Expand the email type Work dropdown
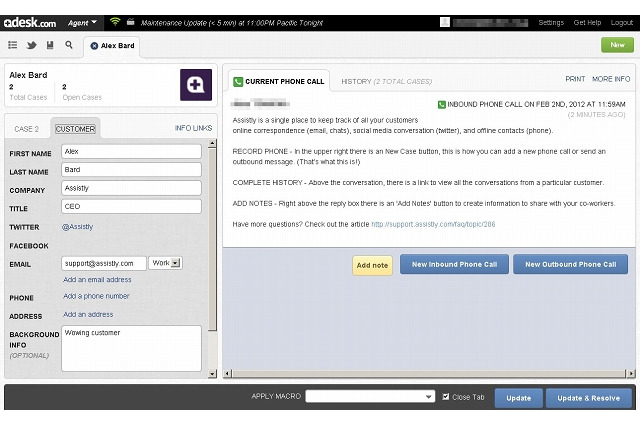This screenshot has height=426, width=640. (165, 263)
